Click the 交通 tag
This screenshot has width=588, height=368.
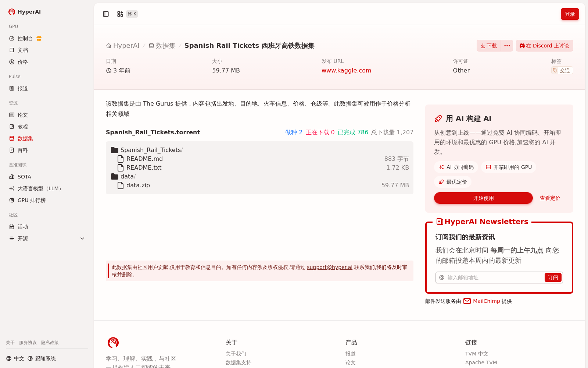(x=562, y=70)
